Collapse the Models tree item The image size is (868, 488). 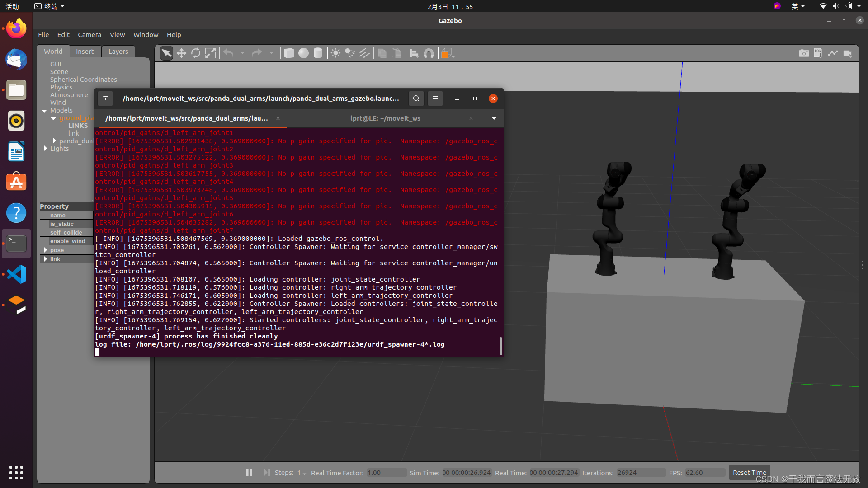point(44,110)
